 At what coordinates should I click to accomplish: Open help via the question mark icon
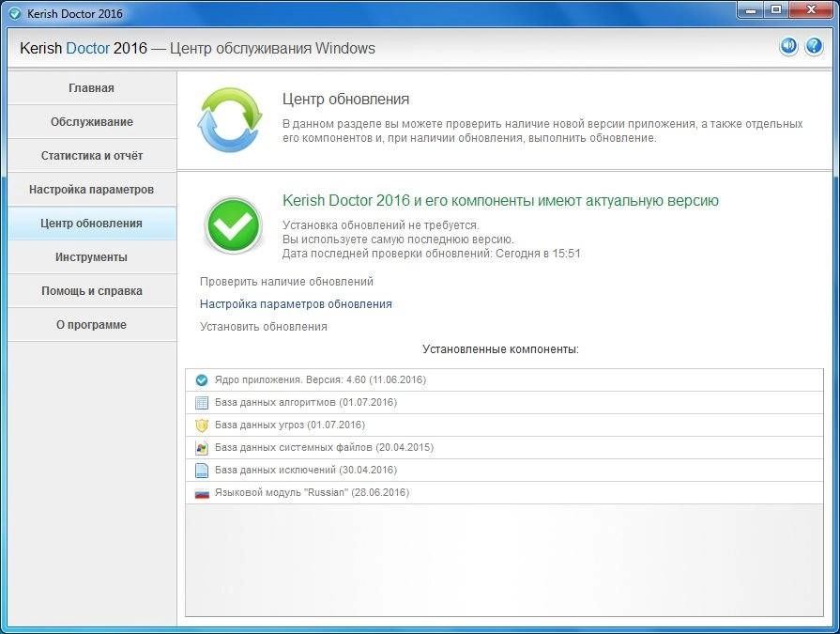[x=814, y=47]
